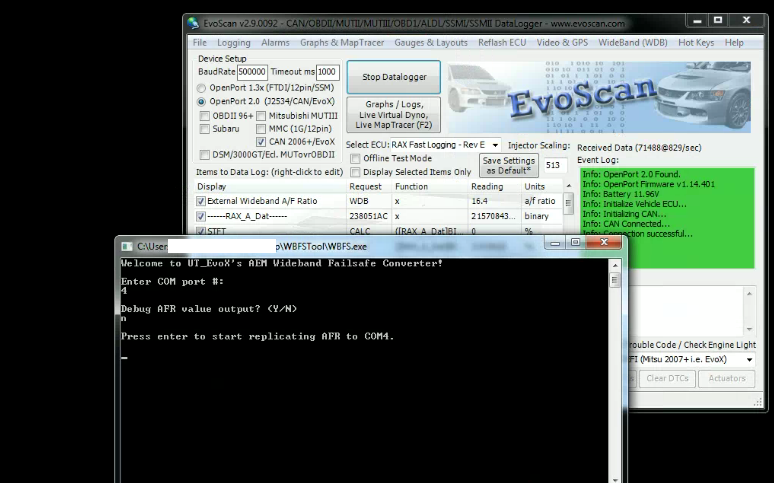Viewport: 774px width, 483px height.
Task: Click the data log list scrollbar thumb
Action: pyautogui.click(x=569, y=203)
